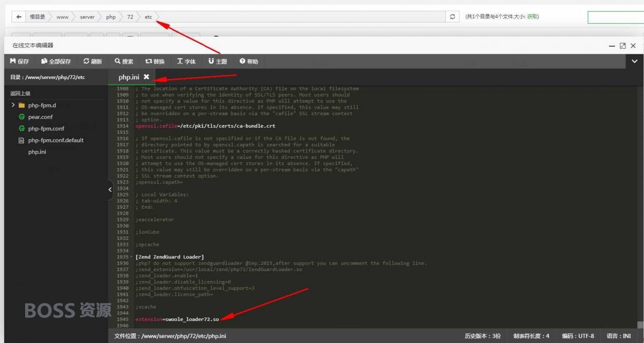644x343 pixels.
Task: Click the back arrow in file manager
Action: 19,17
